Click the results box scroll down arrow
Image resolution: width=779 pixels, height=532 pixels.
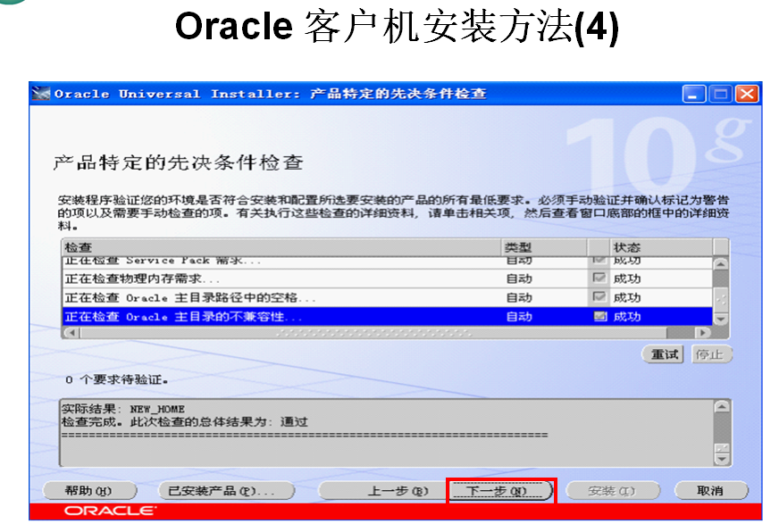point(721,459)
